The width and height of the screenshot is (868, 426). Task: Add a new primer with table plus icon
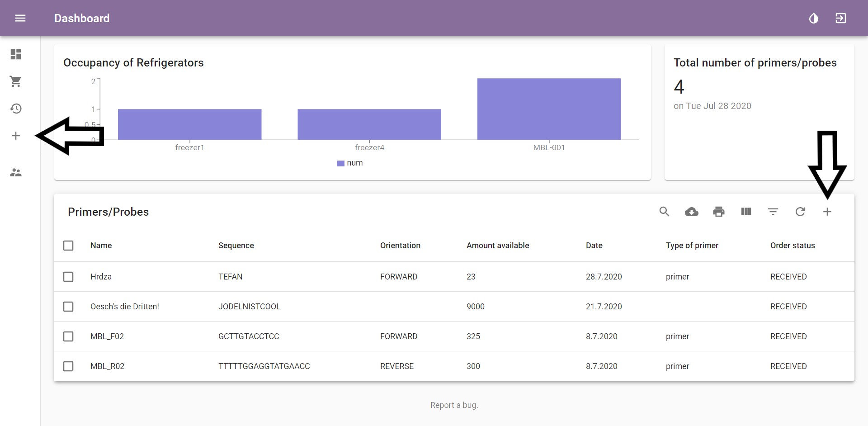click(x=827, y=212)
